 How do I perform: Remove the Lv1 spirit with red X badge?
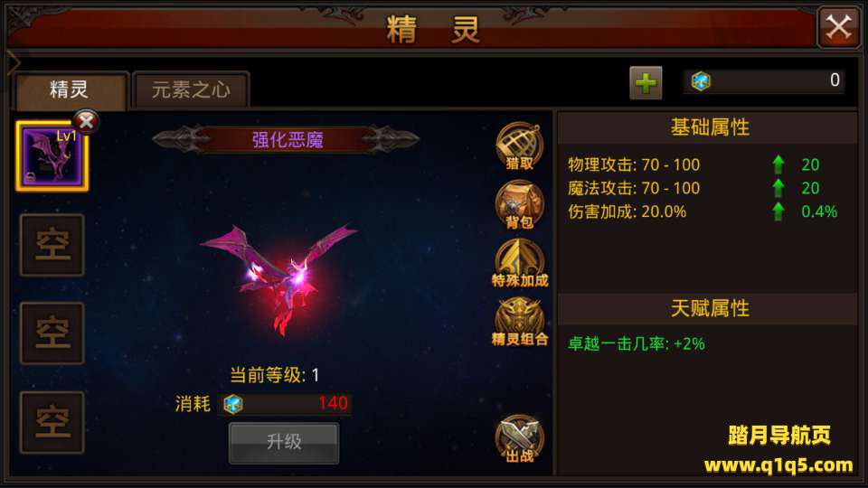[x=87, y=122]
